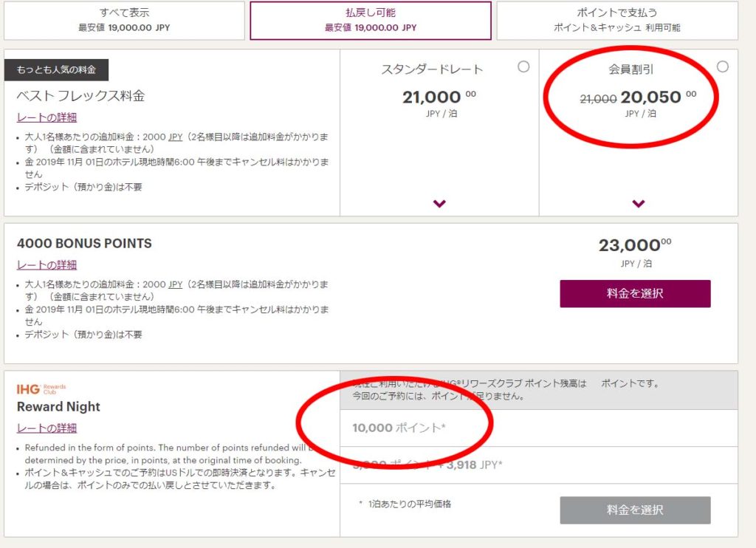
Task: Select the 会員割引 radio button
Action: pos(722,66)
